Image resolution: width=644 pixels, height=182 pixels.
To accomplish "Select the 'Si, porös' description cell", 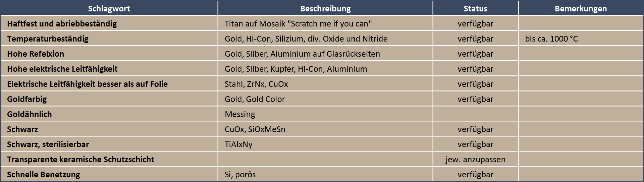I will [325, 174].
